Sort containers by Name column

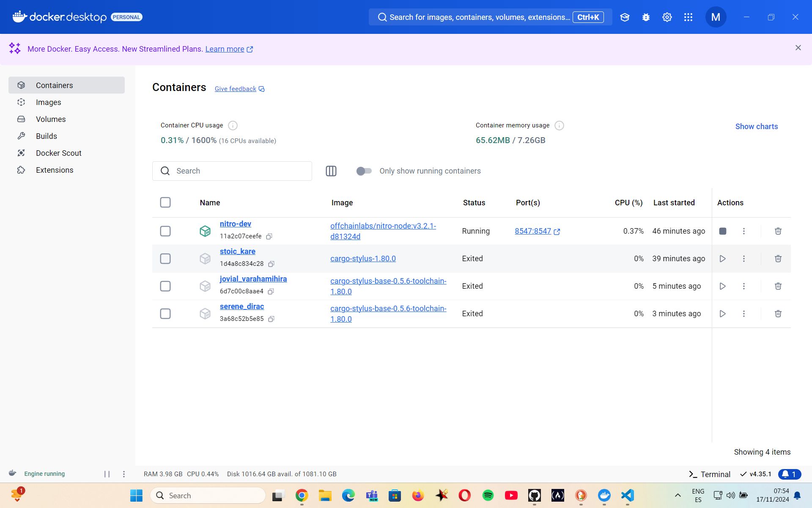tap(210, 203)
